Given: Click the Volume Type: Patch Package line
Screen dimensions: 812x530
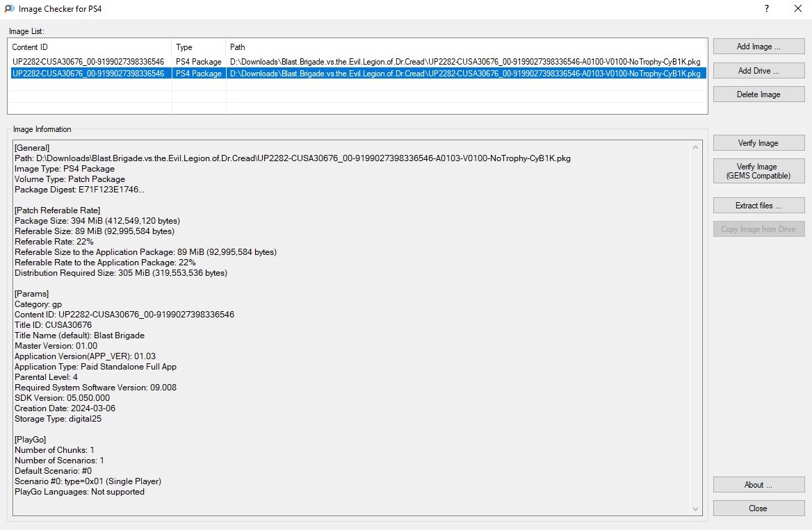Looking at the screenshot, I should (70, 179).
